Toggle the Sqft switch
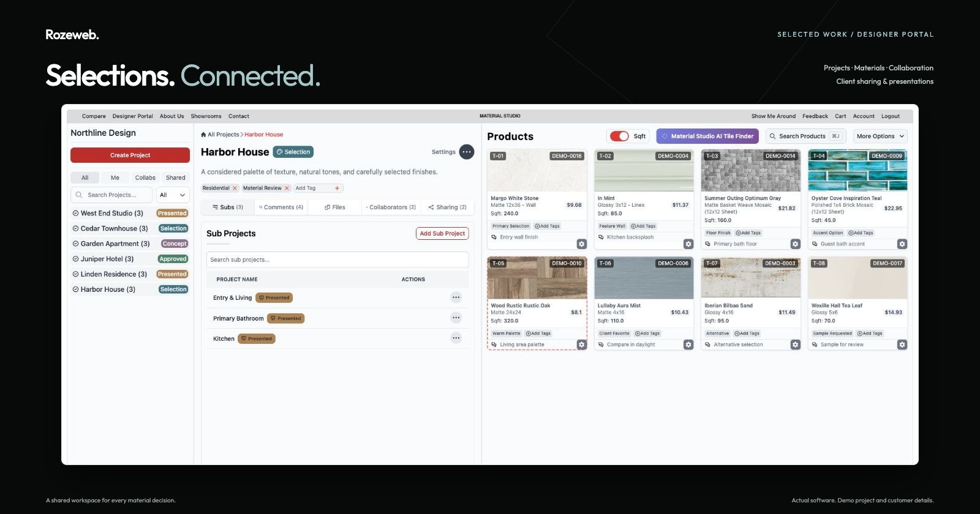Viewport: 980px width, 514px height. coord(619,136)
